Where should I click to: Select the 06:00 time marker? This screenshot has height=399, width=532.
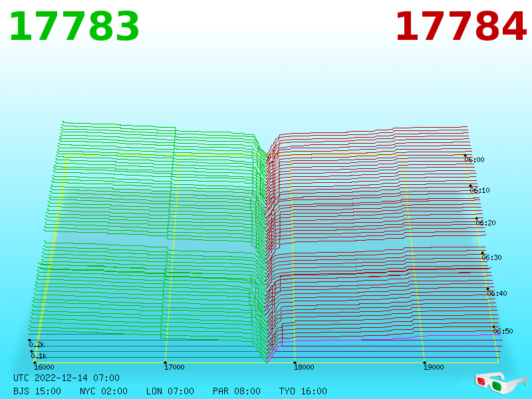(475, 160)
